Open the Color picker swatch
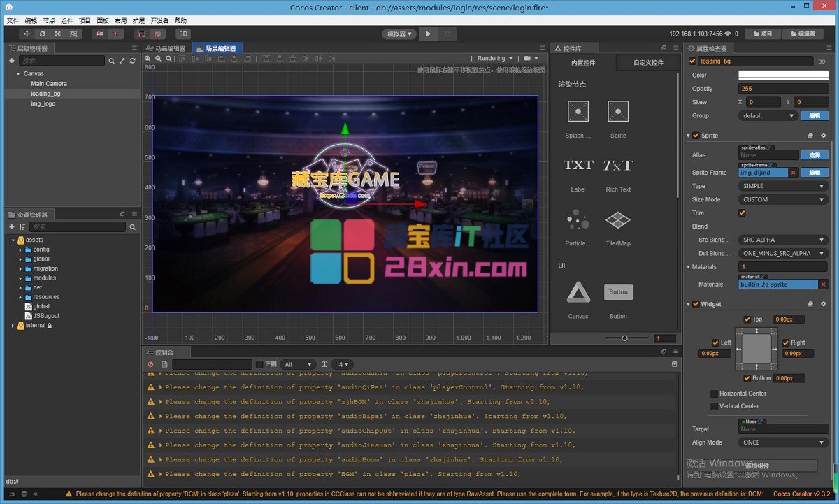 (x=783, y=75)
